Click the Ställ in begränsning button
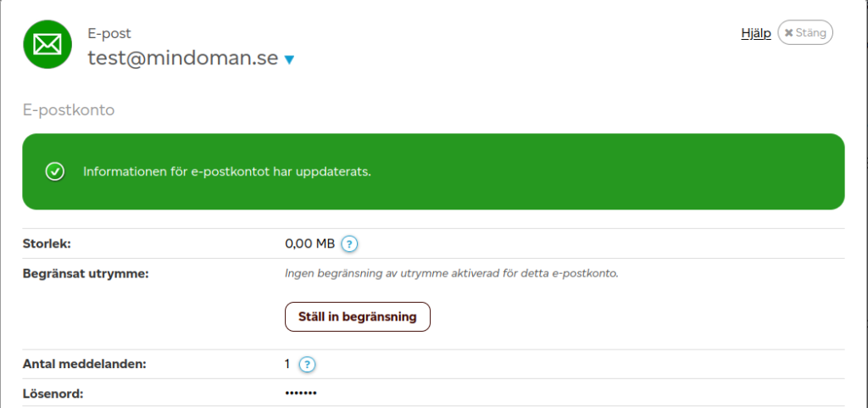The height and width of the screenshot is (408, 868). click(357, 316)
